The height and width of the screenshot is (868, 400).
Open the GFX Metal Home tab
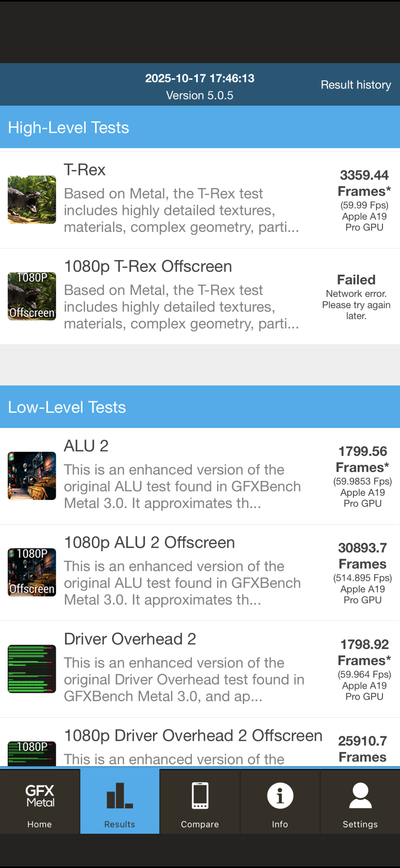click(40, 801)
